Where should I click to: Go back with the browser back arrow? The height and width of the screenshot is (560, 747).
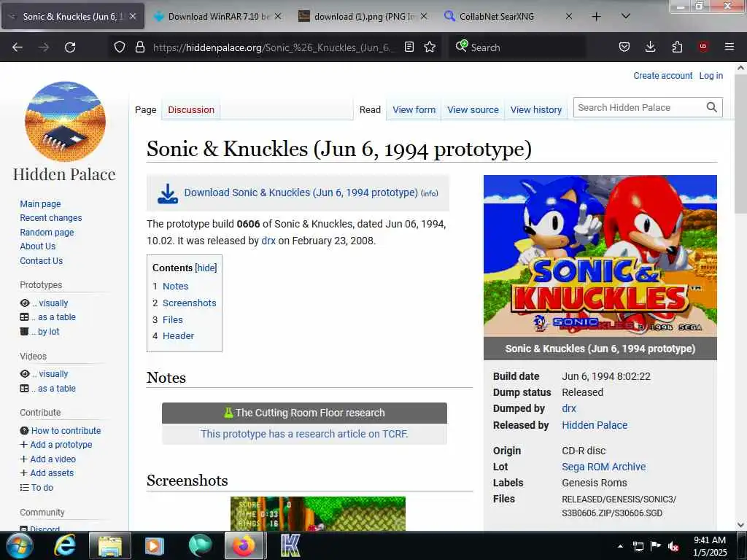coord(18,47)
